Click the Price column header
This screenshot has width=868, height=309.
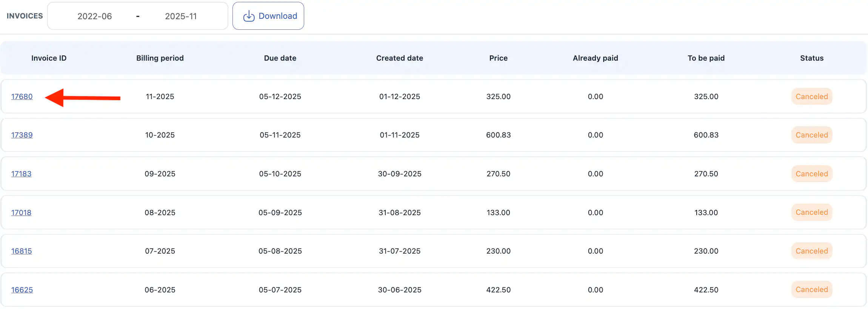(498, 58)
